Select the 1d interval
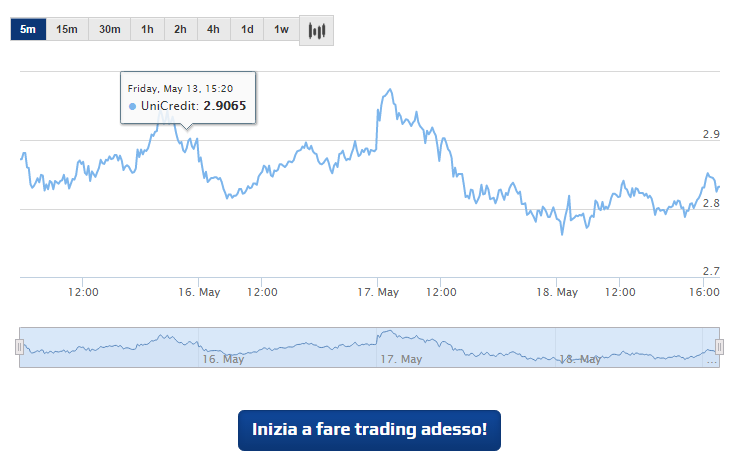Image resolution: width=752 pixels, height=458 pixels. 247,30
